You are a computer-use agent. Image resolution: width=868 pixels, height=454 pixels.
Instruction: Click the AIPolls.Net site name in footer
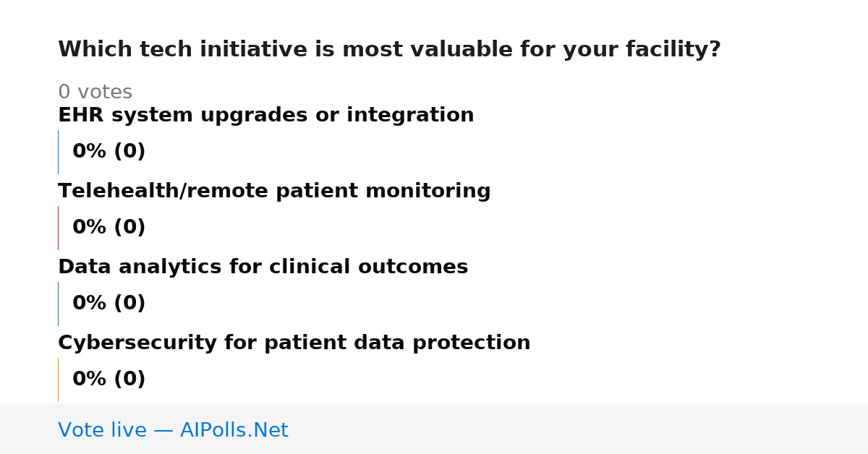click(234, 431)
